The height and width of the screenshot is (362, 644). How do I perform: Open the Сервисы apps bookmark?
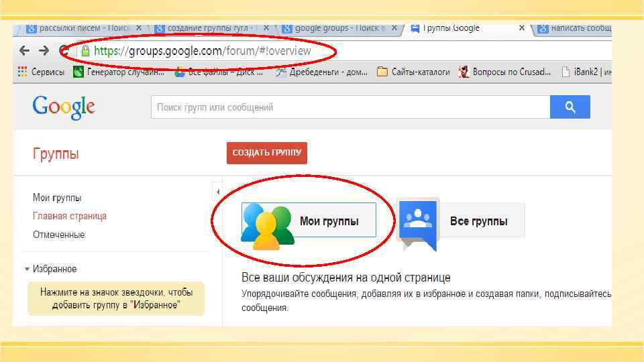(41, 72)
